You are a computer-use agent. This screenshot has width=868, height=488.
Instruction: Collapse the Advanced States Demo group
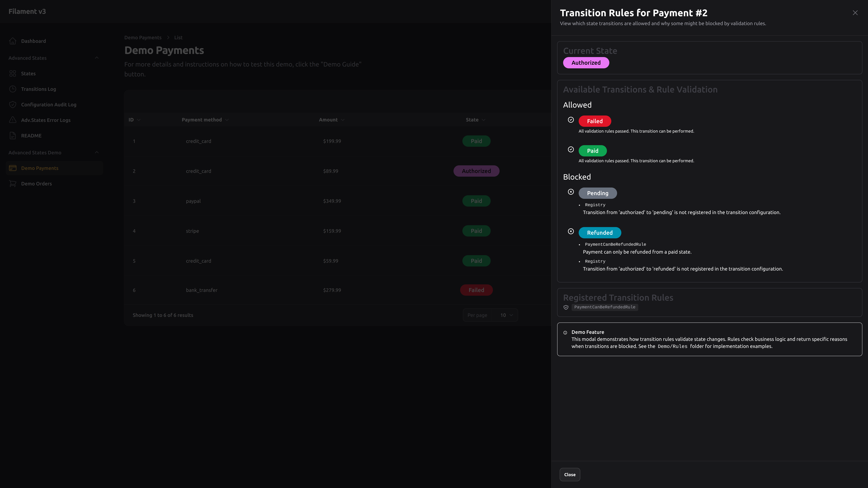pos(97,152)
